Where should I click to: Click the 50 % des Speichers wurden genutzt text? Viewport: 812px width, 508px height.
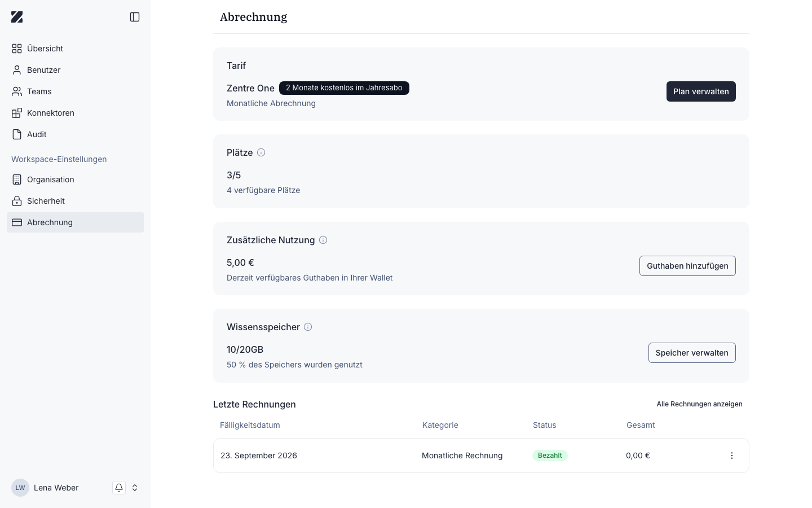click(294, 365)
